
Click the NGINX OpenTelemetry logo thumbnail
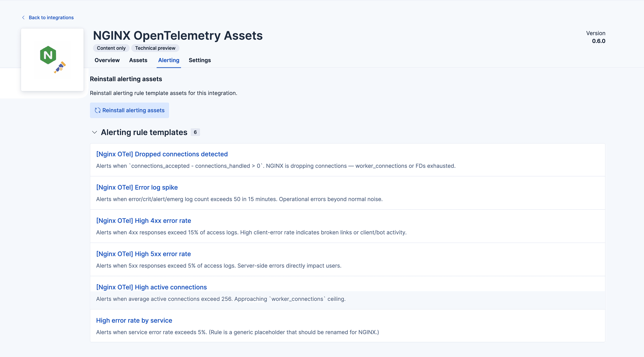point(52,60)
